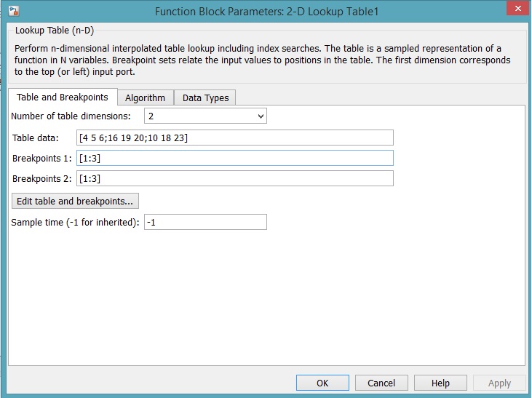Screen dimensions: 532x398
Task: Click the Number of table dimensions label
Action: 71,116
